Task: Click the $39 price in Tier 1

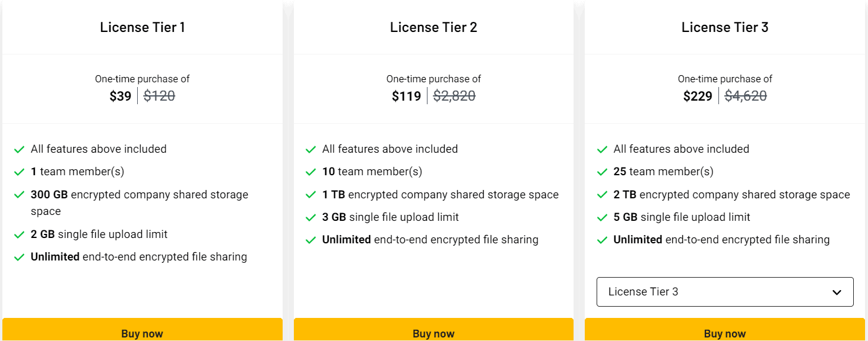Action: (x=120, y=96)
